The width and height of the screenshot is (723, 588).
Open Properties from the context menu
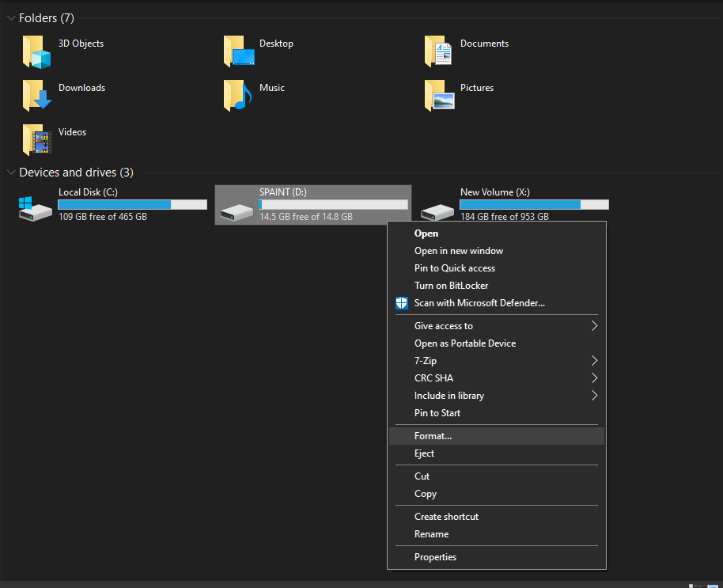[497, 557]
